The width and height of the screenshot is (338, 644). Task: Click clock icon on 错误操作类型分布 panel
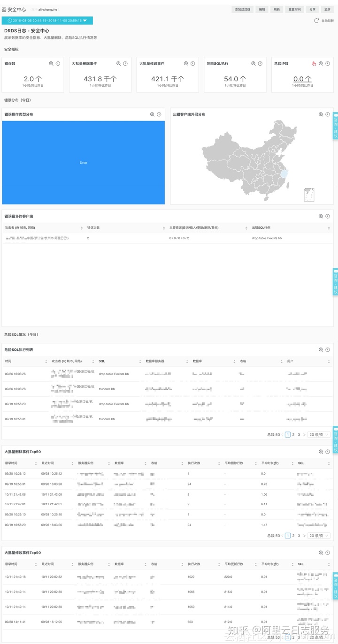(159, 114)
